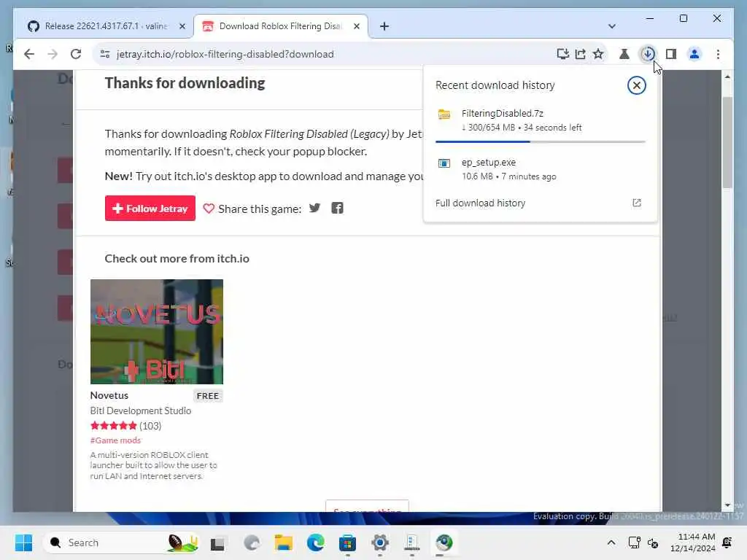Image resolution: width=747 pixels, height=560 pixels.
Task: Click the install app icon in address bar
Action: 562,54
